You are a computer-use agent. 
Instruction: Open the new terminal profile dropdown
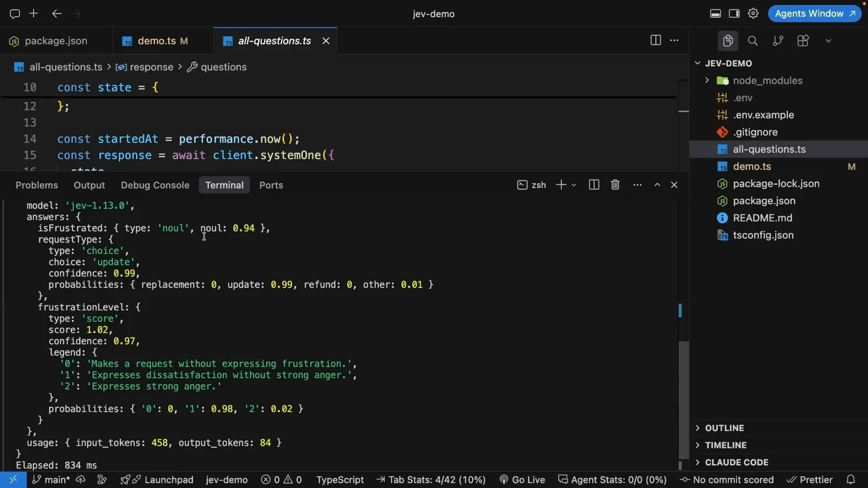[574, 185]
